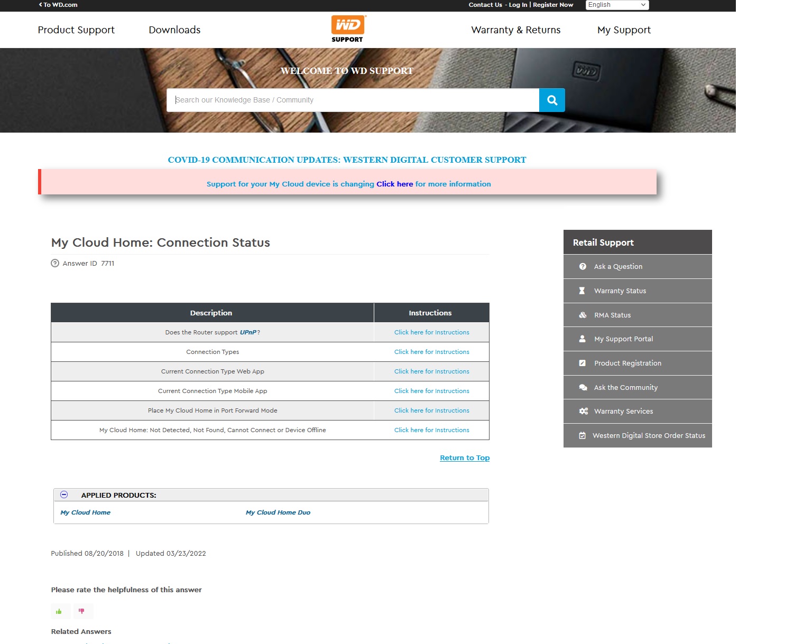Select Warranty Services in sidebar
Image resolution: width=812 pixels, height=644 pixels.
click(638, 411)
